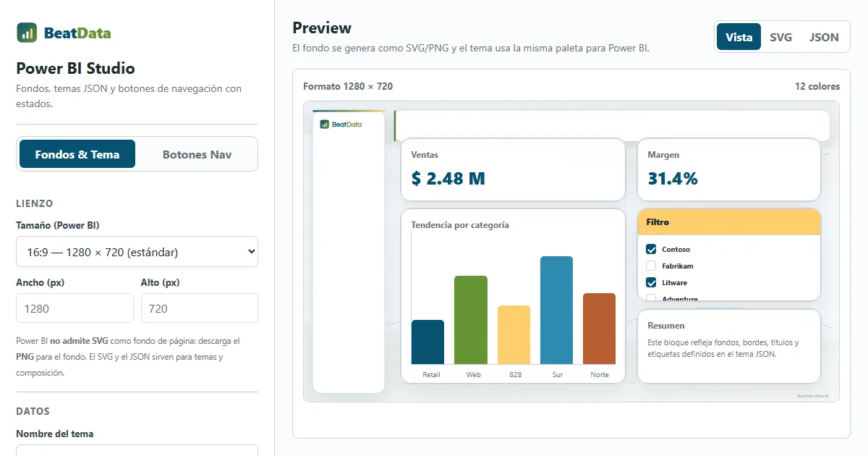Check the Adventure filter checkbox

coord(651,297)
